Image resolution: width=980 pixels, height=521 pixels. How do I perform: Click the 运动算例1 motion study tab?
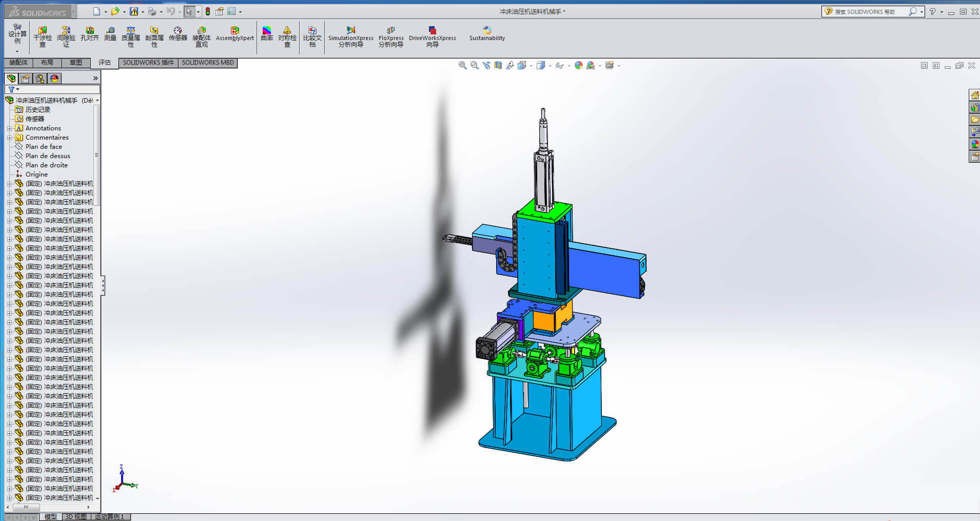[x=110, y=517]
